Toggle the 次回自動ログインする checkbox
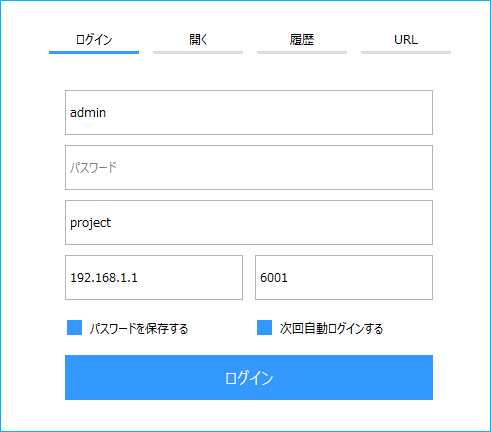The width and height of the screenshot is (491, 432). click(264, 328)
